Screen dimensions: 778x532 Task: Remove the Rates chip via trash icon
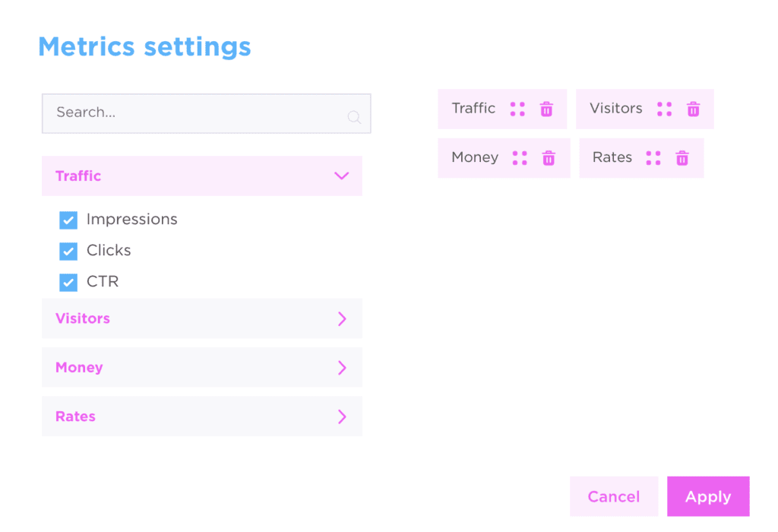(682, 158)
